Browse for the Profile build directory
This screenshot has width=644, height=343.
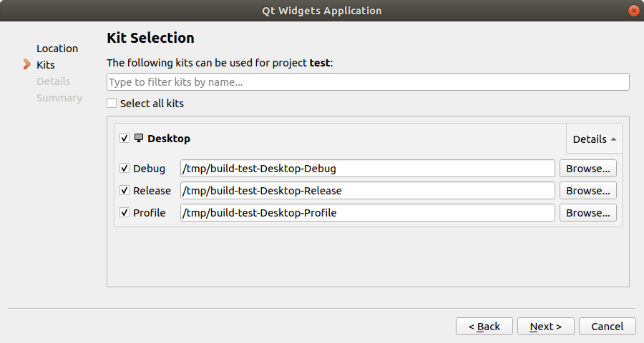(x=588, y=213)
